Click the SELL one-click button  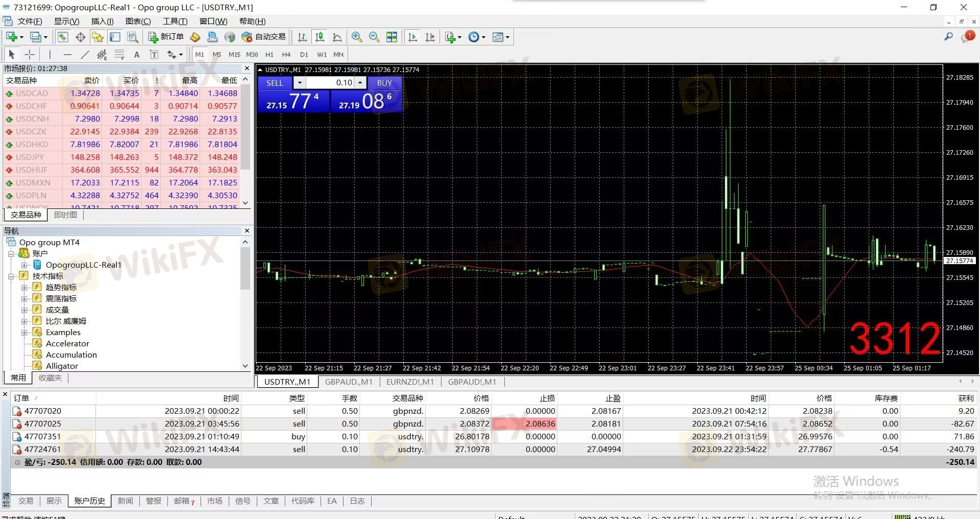(275, 83)
